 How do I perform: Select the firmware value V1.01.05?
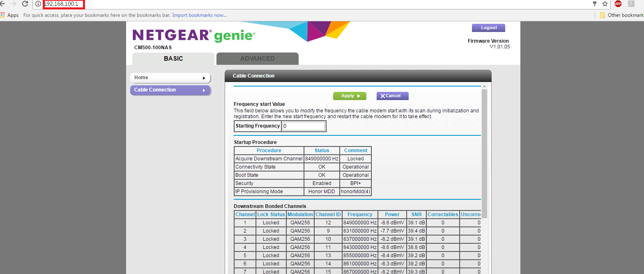(499, 47)
